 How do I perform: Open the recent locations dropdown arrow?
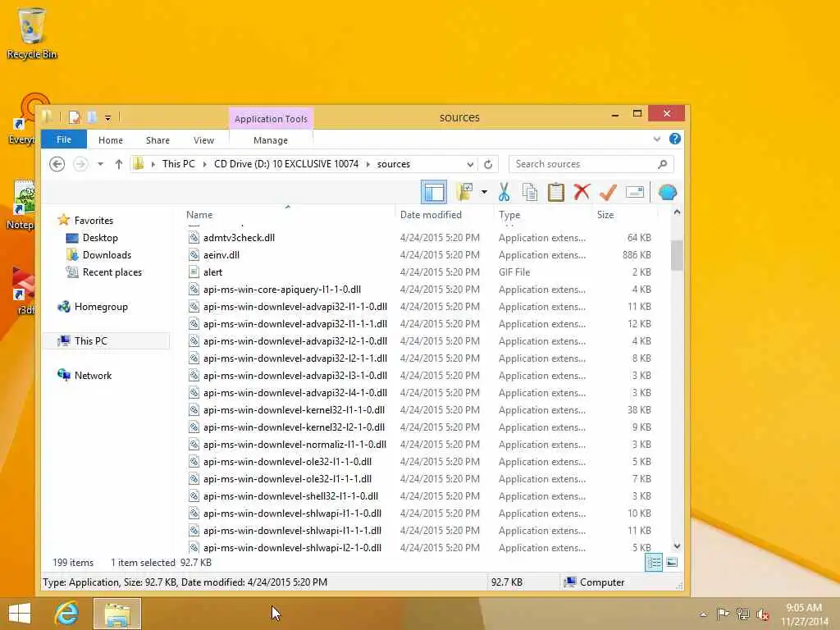point(100,164)
